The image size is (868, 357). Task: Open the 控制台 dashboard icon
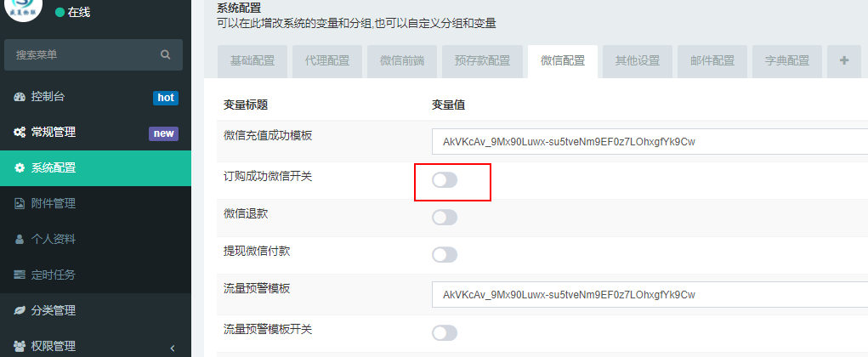coord(20,97)
